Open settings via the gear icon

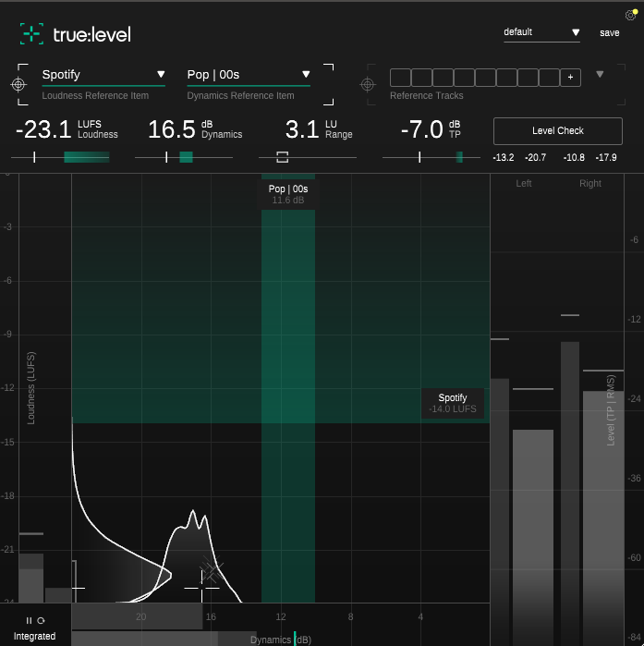[x=631, y=15]
